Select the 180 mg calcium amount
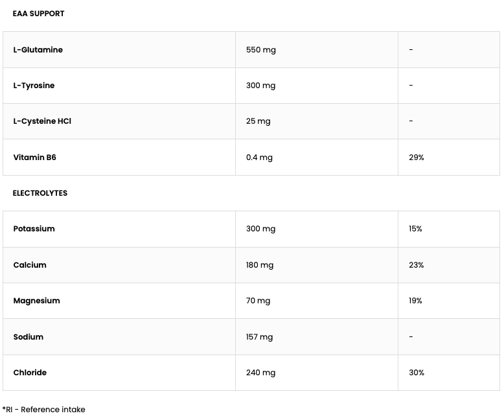 point(260,265)
